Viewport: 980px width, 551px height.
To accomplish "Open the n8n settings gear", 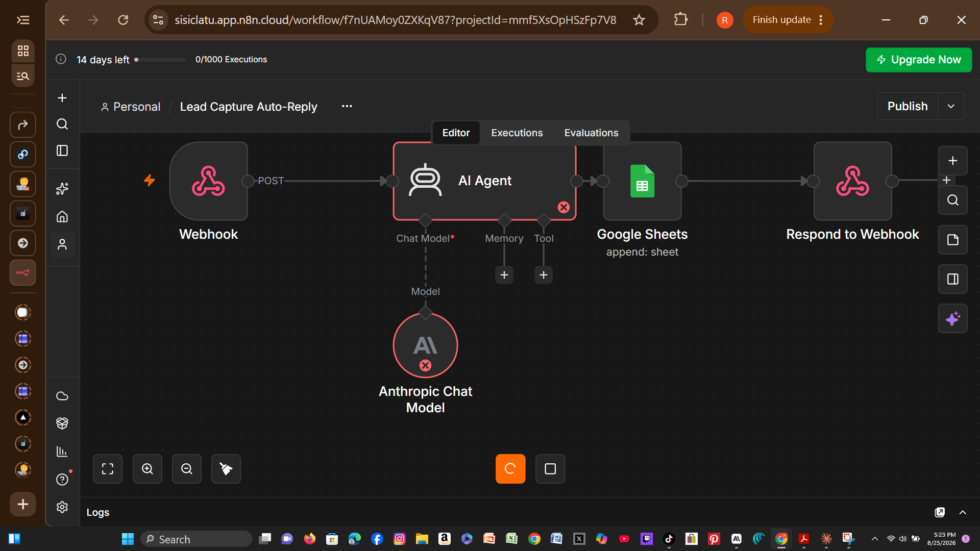I will click(x=62, y=507).
